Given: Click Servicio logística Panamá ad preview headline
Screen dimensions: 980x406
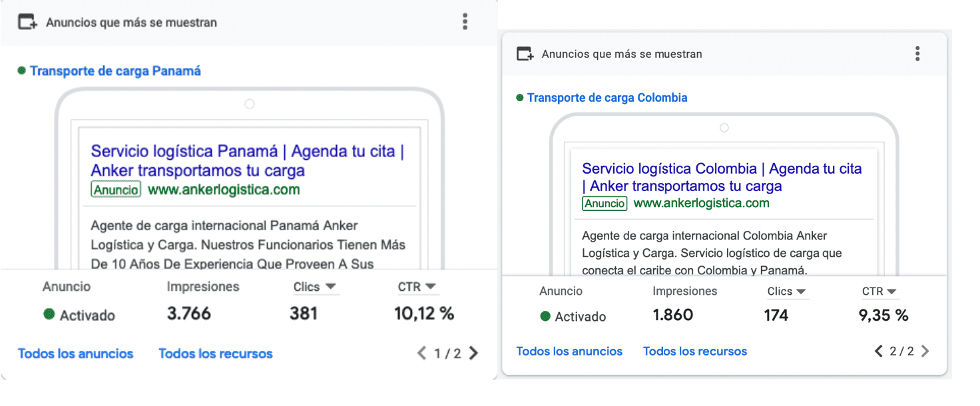Looking at the screenshot, I should 248,160.
